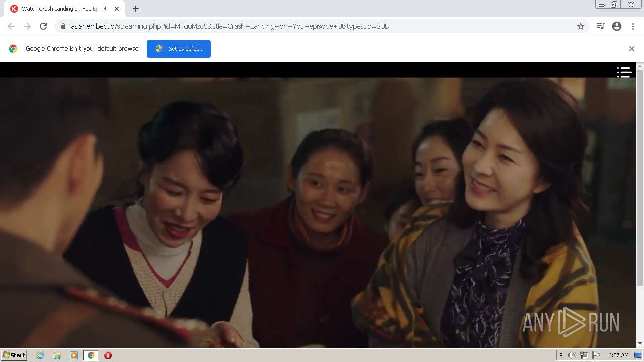Open the Chrome profile avatar
Image resolution: width=644 pixels, height=362 pixels.
[x=617, y=26]
